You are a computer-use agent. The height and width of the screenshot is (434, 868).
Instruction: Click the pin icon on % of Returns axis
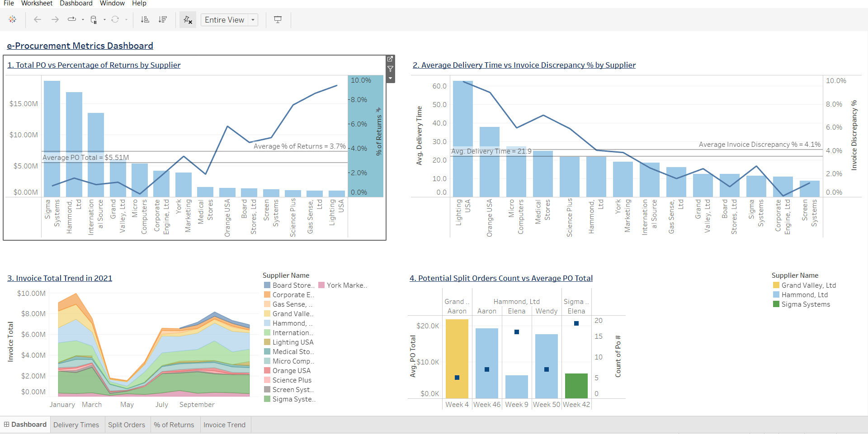pyautogui.click(x=378, y=110)
